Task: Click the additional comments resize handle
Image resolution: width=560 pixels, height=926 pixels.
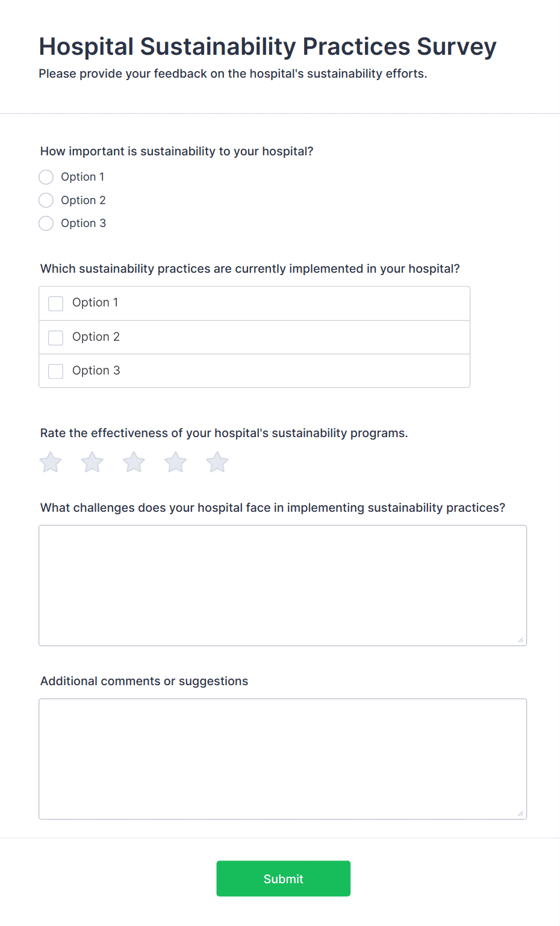Action: pyautogui.click(x=521, y=813)
